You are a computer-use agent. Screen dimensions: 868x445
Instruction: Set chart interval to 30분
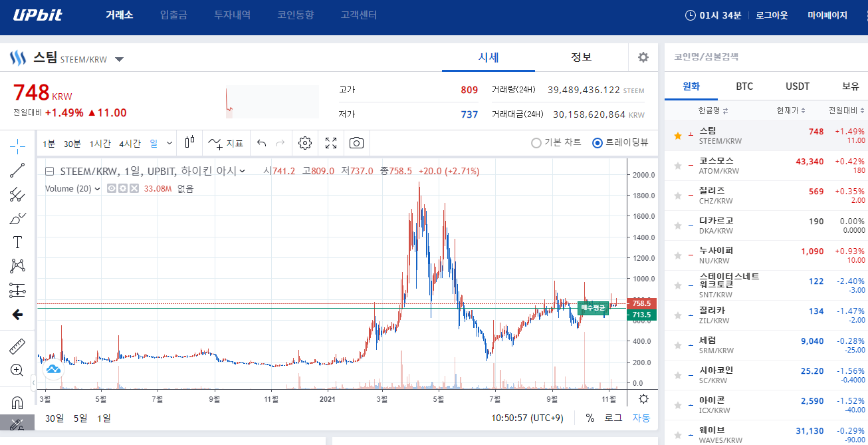click(72, 143)
